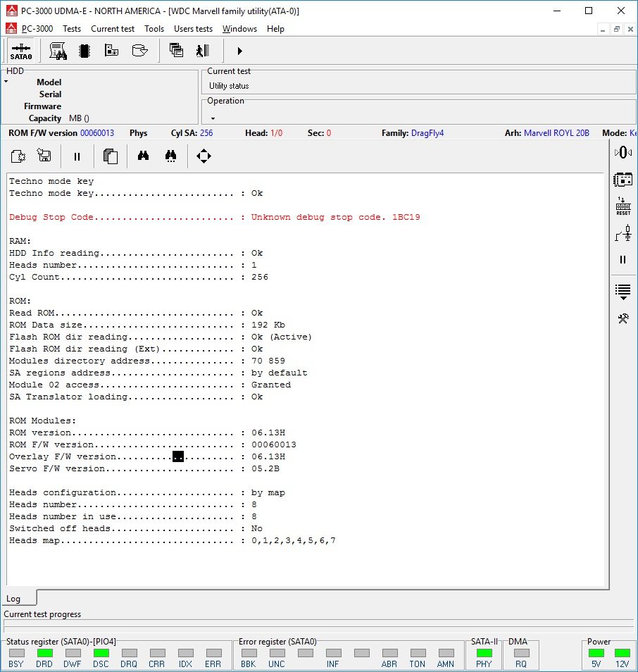
Task: Click the BBK error register indicator
Action: pos(249,653)
